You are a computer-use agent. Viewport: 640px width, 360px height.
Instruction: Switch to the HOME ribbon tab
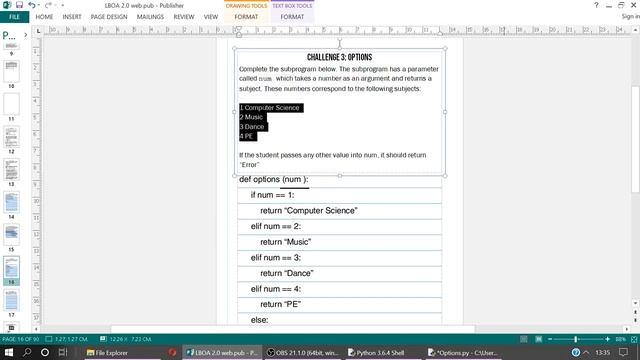click(44, 17)
